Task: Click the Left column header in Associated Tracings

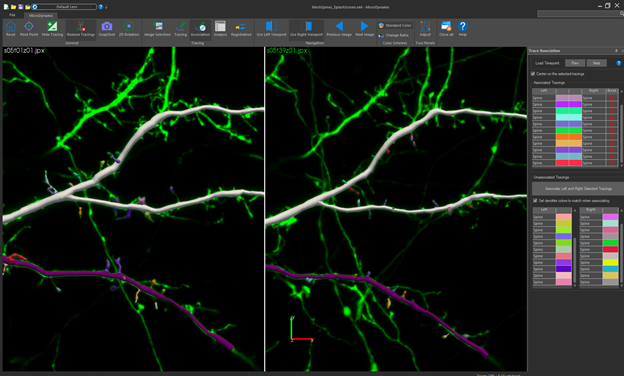Action: pos(544,91)
